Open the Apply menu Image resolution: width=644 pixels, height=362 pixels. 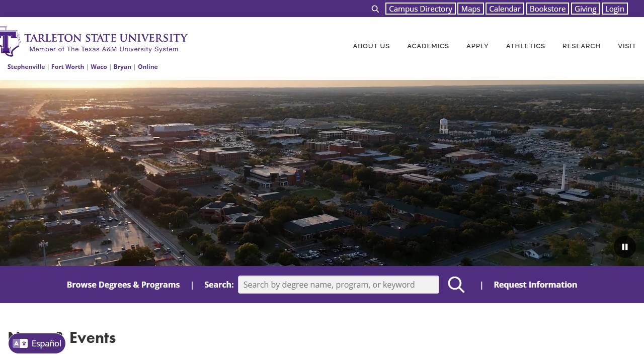pyautogui.click(x=477, y=46)
